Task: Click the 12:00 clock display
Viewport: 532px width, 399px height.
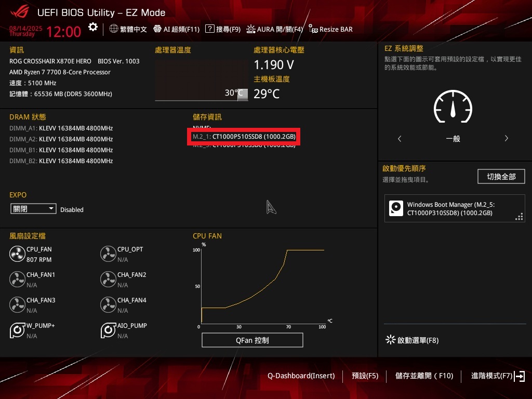Action: point(64,32)
